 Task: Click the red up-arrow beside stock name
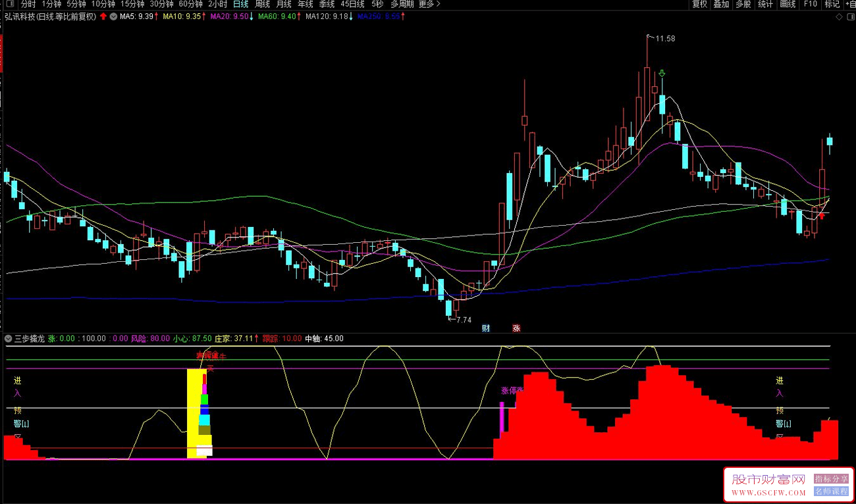[103, 16]
